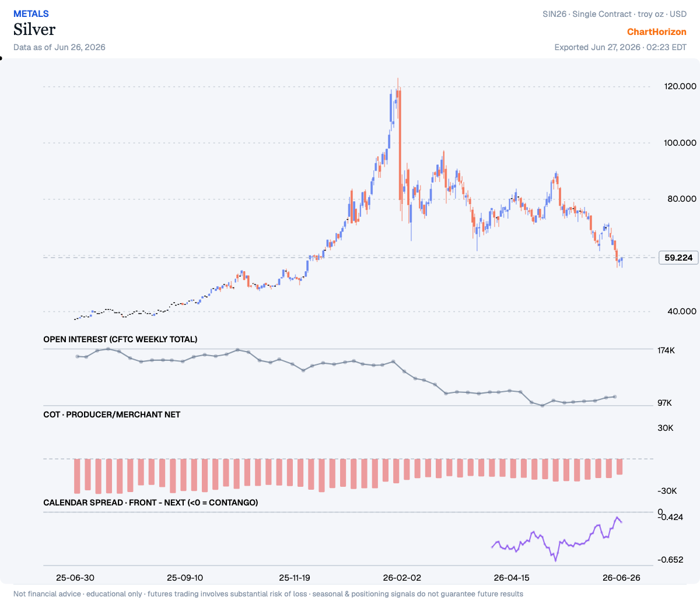Click the 26-04-15 date axis label
Viewport: 700px width, 604px height.
(x=512, y=578)
